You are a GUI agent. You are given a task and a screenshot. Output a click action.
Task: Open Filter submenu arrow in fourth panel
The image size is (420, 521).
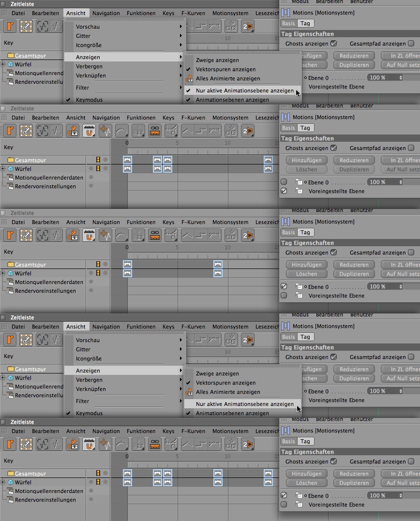point(181,401)
